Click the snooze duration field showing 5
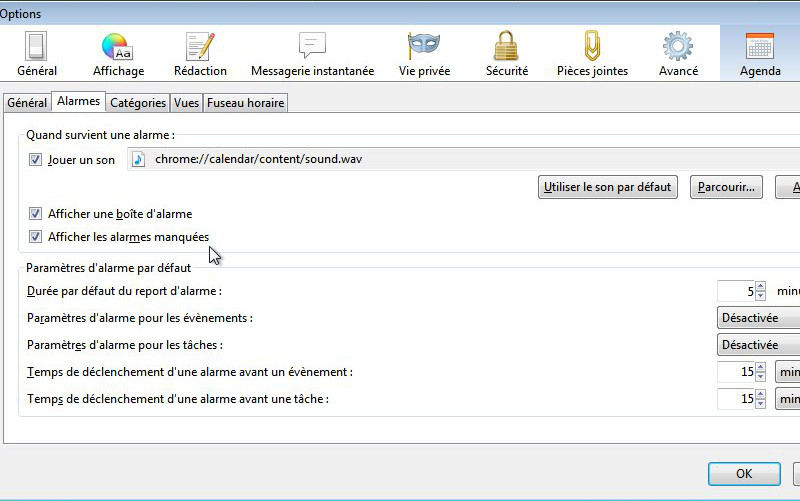 coord(736,291)
